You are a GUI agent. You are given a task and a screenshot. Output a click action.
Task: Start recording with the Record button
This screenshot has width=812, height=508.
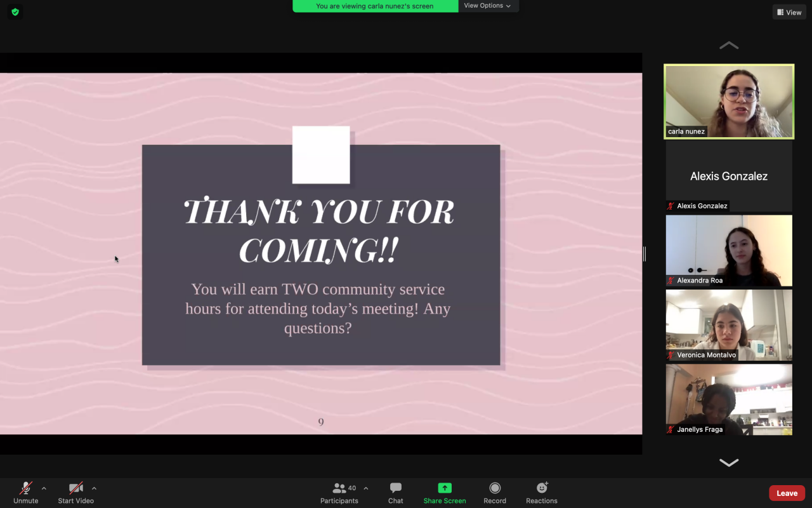point(495,492)
